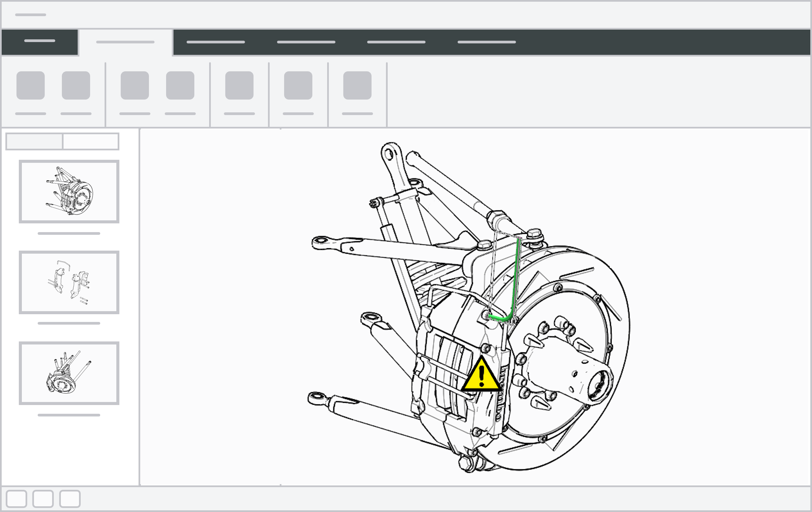Switch to the right side-panel toggle segment

pos(90,141)
